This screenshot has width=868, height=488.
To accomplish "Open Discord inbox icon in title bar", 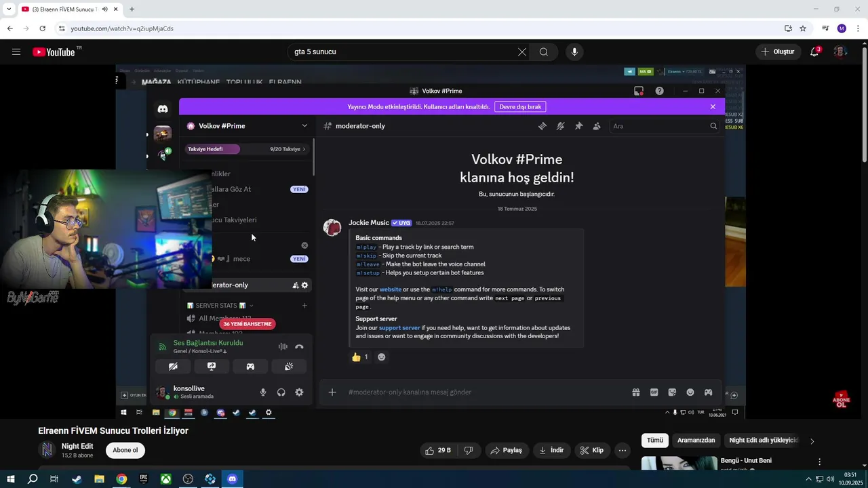I will click(x=638, y=91).
